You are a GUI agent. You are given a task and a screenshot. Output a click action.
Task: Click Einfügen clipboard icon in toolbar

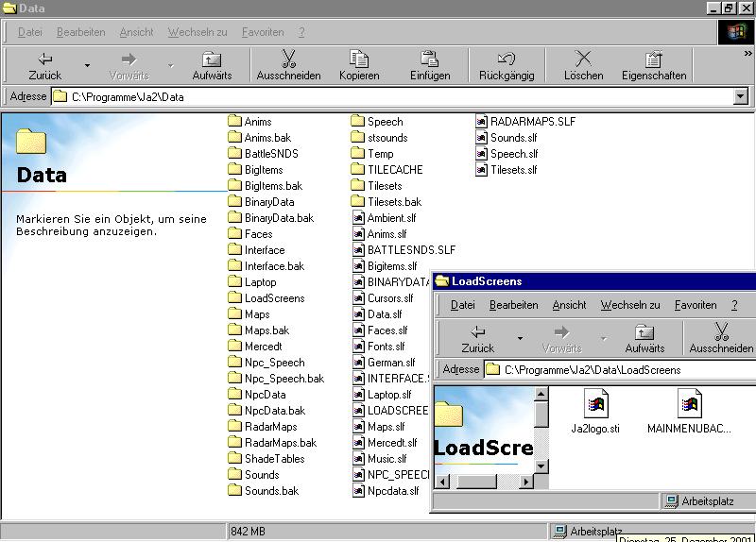point(430,59)
